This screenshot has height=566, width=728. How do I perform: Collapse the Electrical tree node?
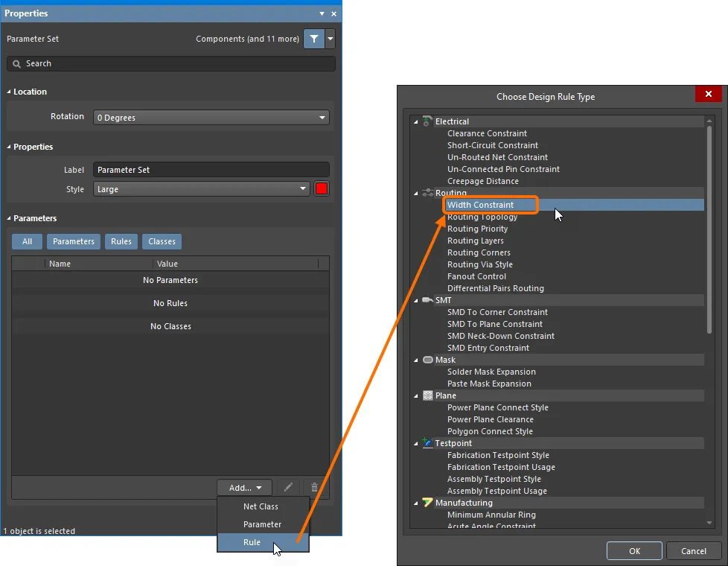[x=416, y=121]
